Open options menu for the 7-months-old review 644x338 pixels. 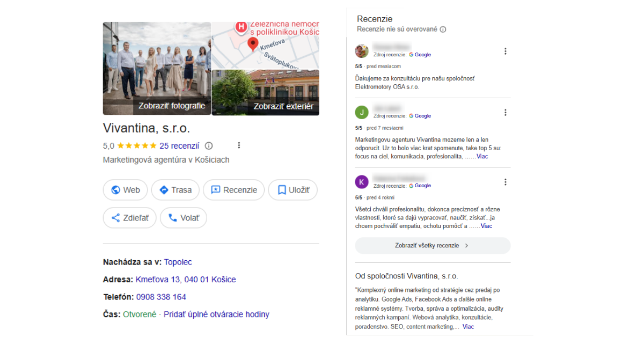(505, 113)
